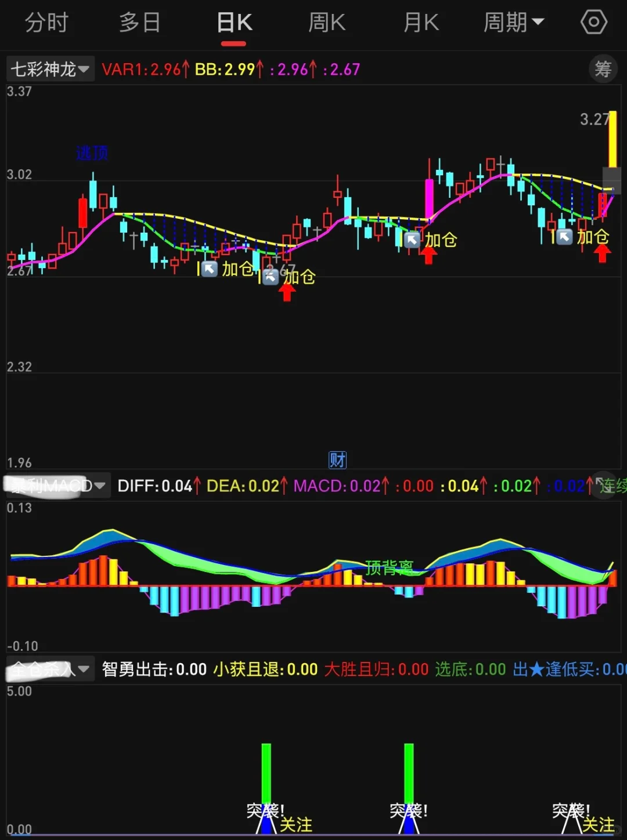The height and width of the screenshot is (840, 627).
Task: Click the rightmost 关注 label
Action: point(599,824)
